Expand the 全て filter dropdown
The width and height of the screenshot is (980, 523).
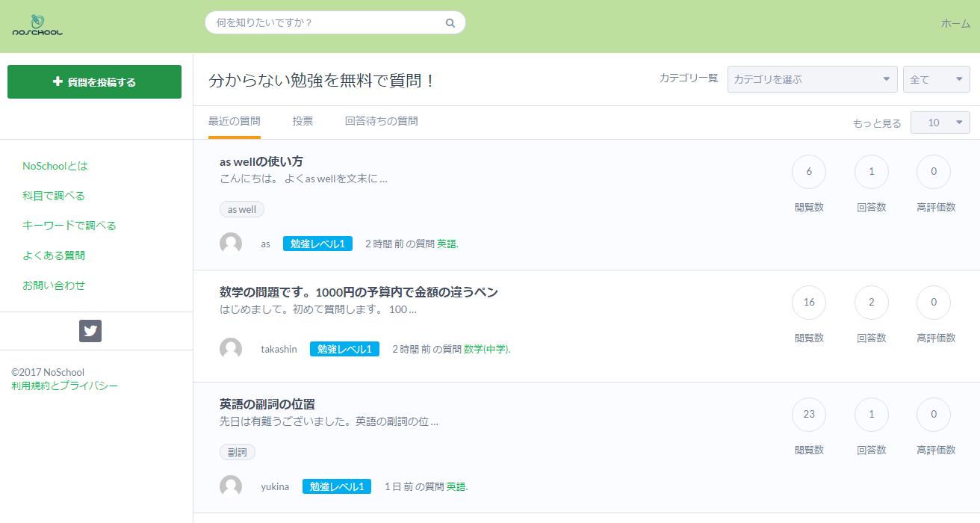coord(936,79)
